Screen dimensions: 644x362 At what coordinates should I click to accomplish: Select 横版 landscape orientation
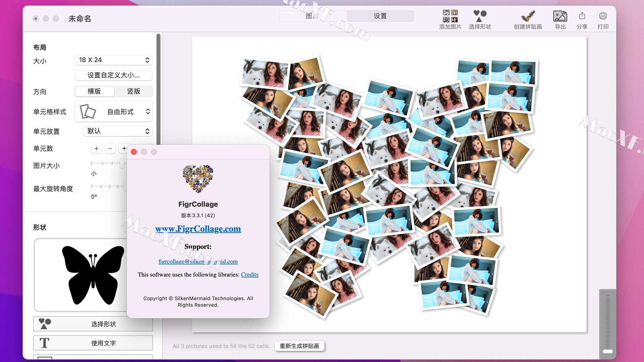(x=94, y=91)
